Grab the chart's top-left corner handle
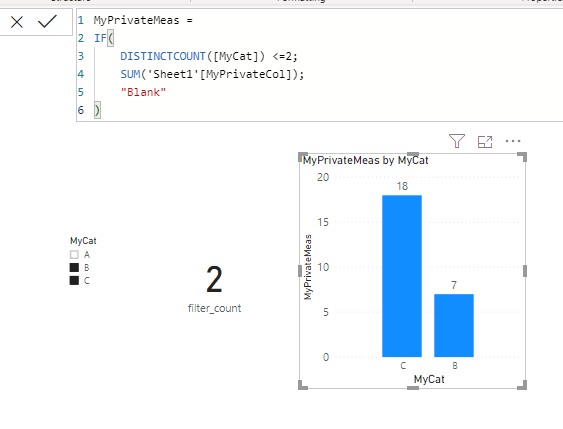The height and width of the screenshot is (429, 563). pos(302,157)
